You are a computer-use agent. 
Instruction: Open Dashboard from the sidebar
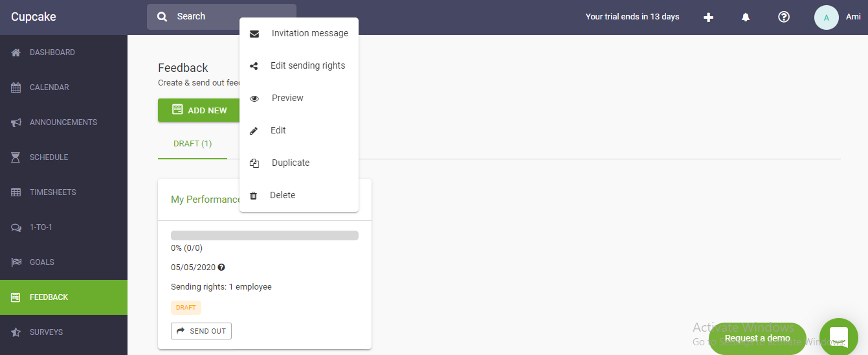click(x=63, y=52)
